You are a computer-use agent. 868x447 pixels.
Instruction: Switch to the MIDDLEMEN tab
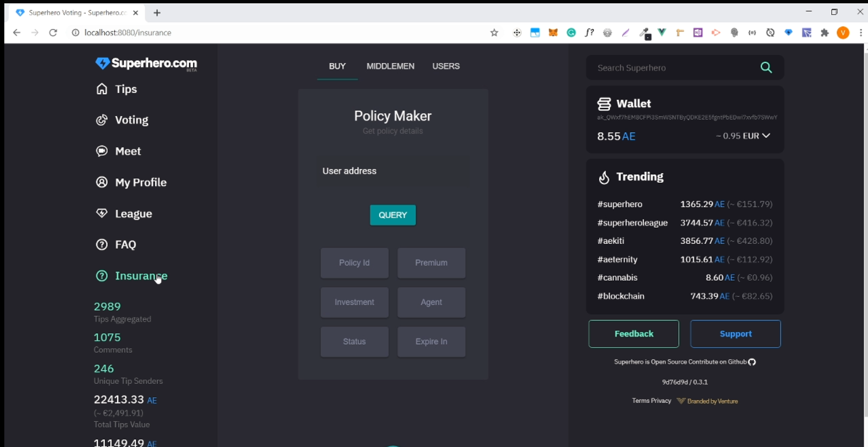click(x=391, y=66)
